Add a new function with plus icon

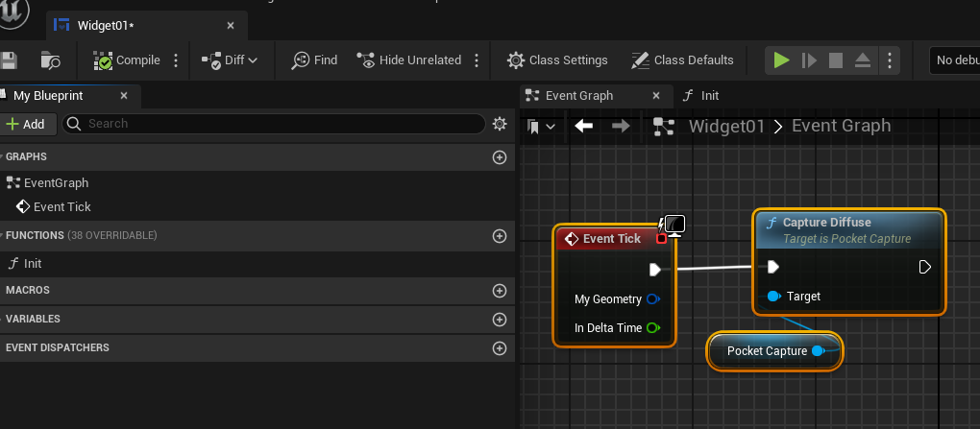pos(500,236)
